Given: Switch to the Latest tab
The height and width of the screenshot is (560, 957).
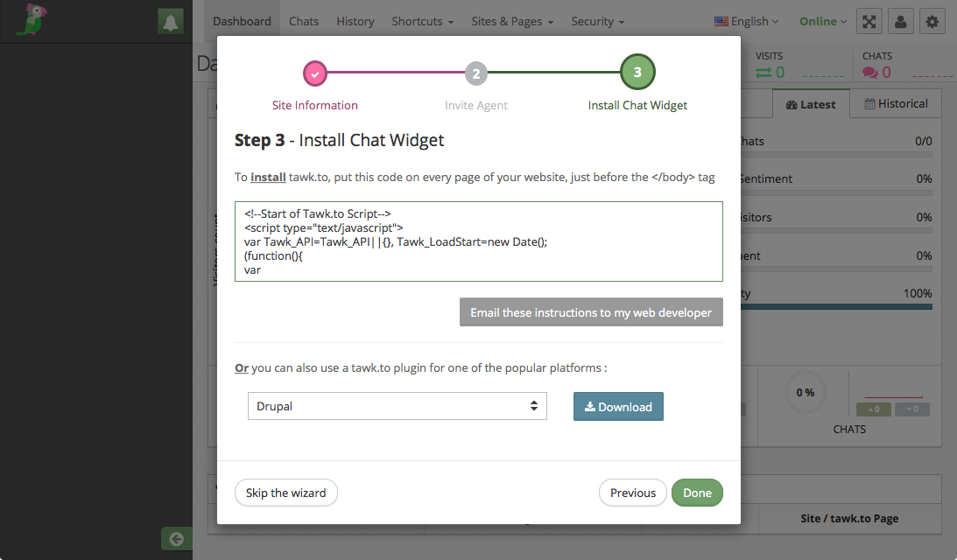Looking at the screenshot, I should [x=811, y=104].
